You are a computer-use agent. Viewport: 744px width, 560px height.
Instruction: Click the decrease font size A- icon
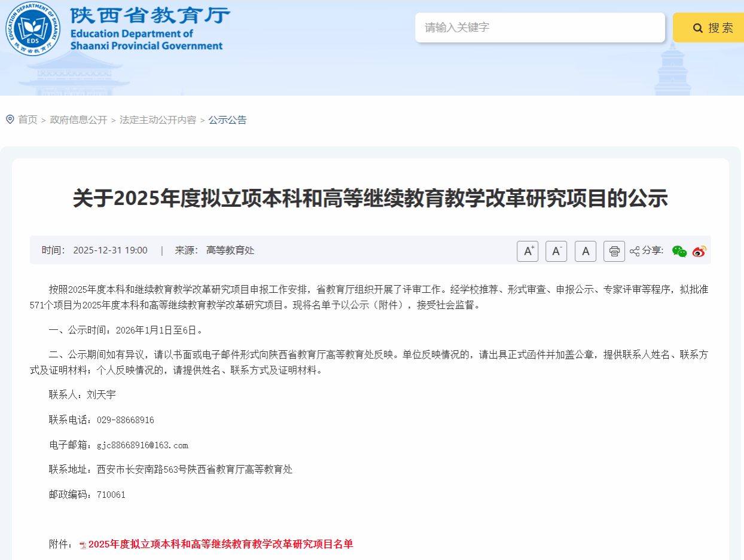[556, 251]
